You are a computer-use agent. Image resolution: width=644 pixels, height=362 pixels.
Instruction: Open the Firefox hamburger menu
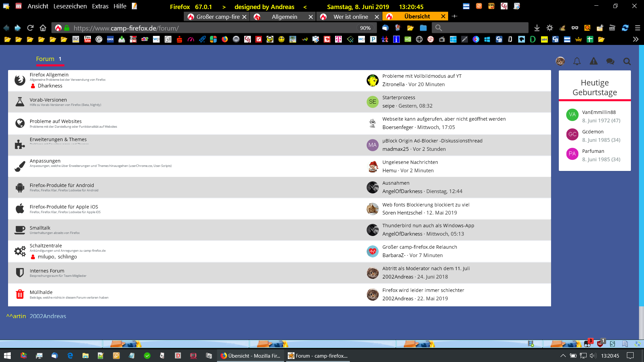(638, 28)
